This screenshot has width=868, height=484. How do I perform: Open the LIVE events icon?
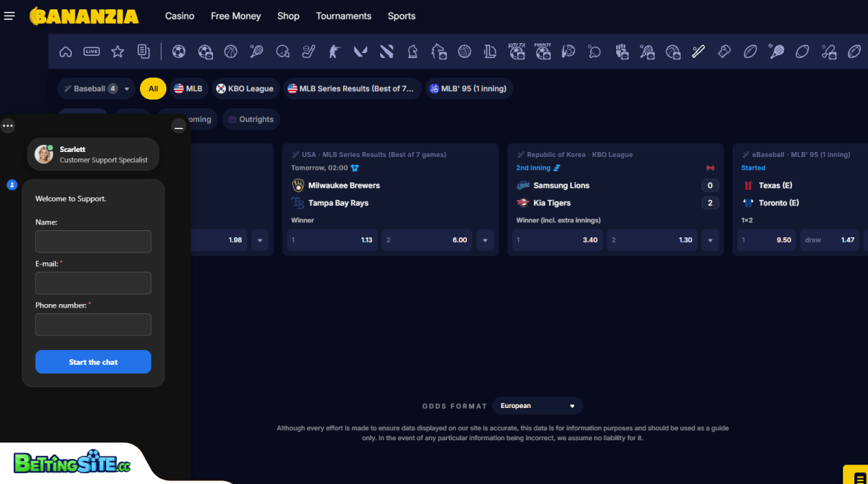[91, 52]
